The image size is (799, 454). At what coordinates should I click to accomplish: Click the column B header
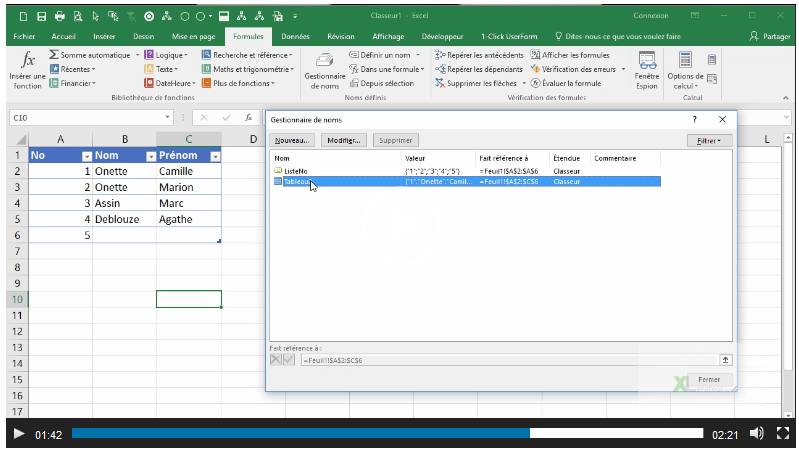tap(125, 139)
